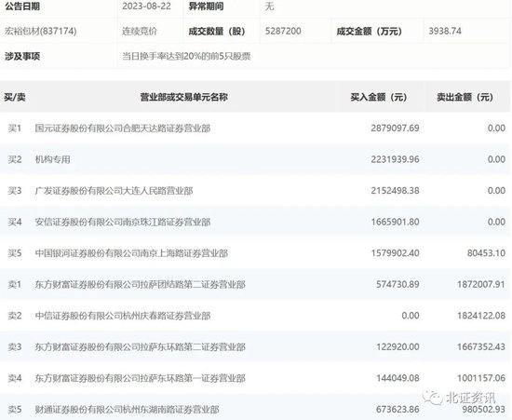
Task: Click trade amount value 3938.74
Action: (445, 31)
